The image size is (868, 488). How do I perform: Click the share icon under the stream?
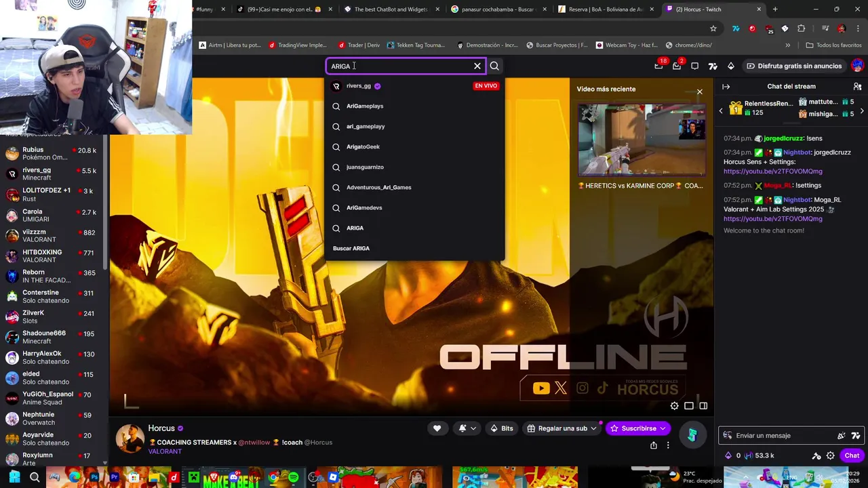click(654, 445)
